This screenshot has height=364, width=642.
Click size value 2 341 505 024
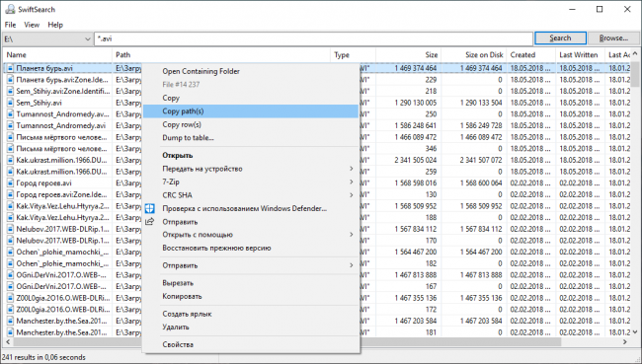[416, 160]
